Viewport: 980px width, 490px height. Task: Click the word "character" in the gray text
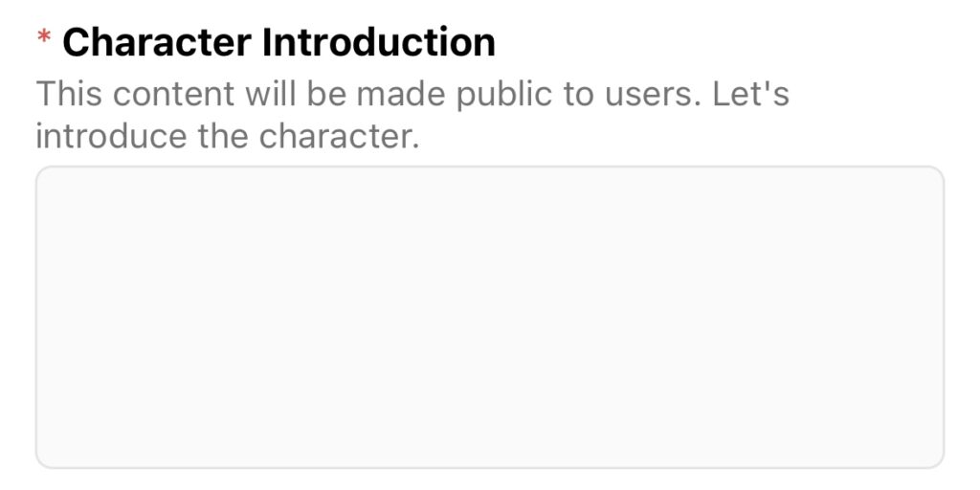[339, 136]
